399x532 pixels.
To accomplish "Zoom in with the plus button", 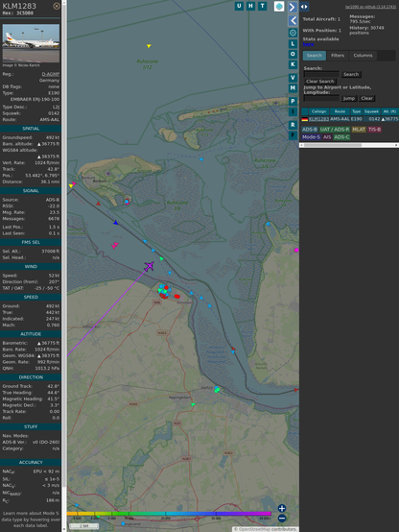I will tap(282, 508).
